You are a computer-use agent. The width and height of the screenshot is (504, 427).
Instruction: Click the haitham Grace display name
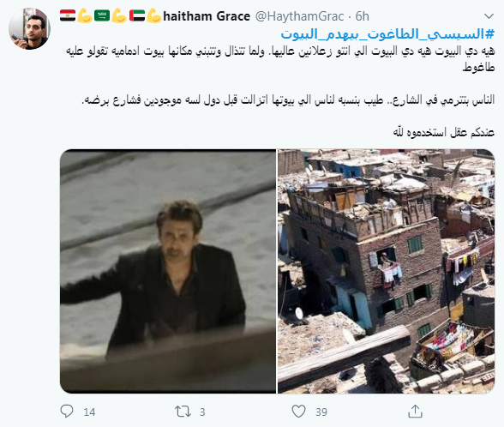(x=207, y=16)
